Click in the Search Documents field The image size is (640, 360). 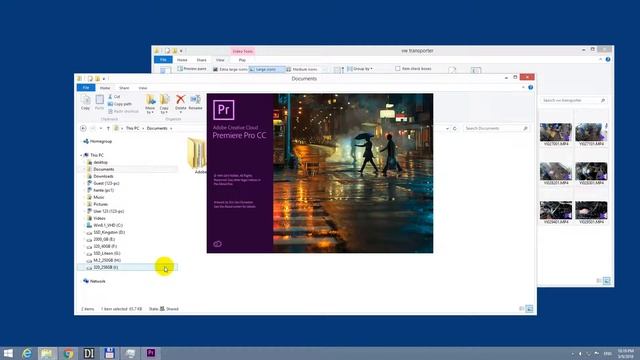pos(496,128)
